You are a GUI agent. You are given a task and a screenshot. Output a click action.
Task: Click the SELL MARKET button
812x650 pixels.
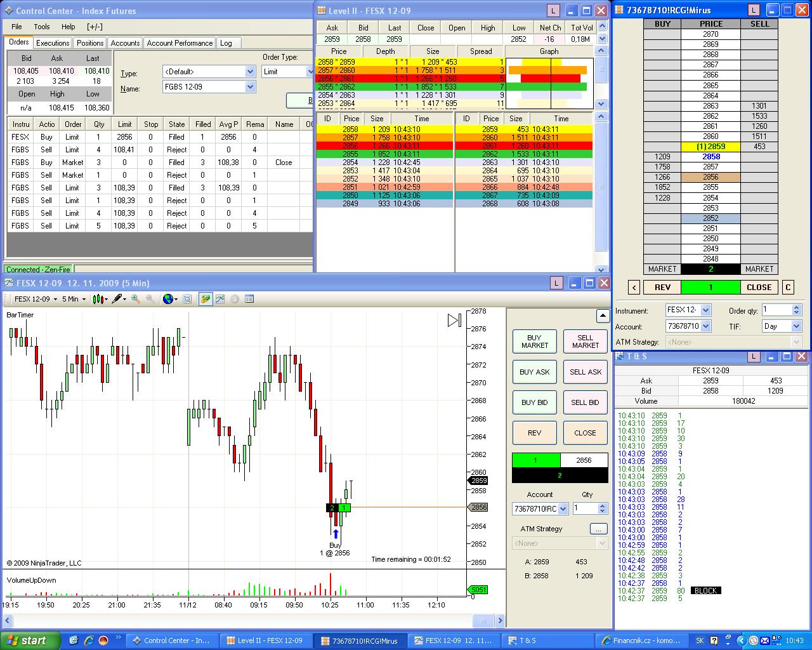[x=586, y=342]
